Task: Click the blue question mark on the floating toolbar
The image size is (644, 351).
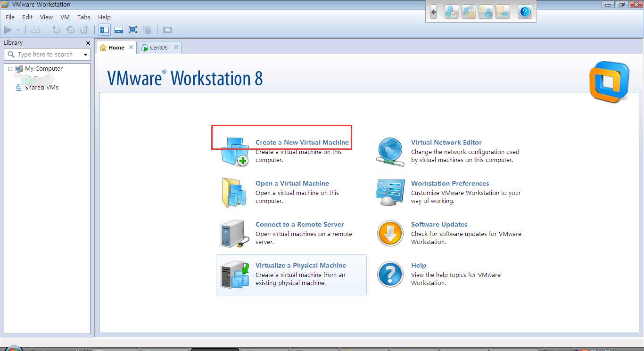Action: click(x=525, y=11)
